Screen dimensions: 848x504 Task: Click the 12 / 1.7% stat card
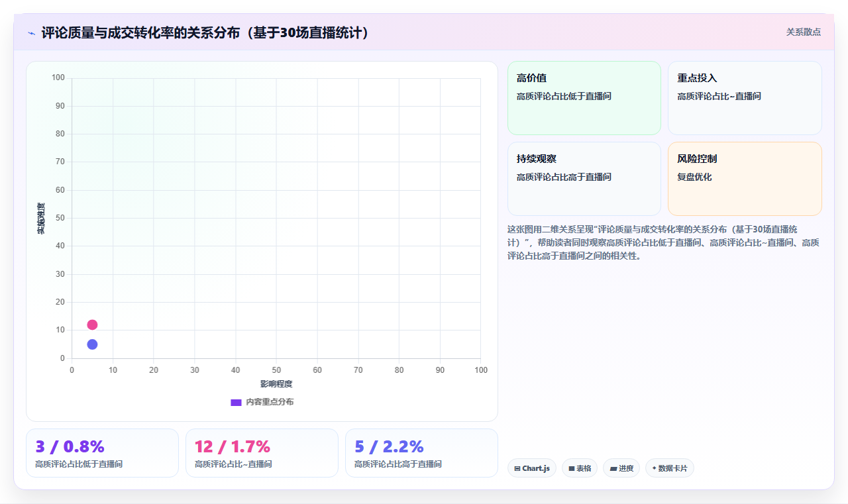(262, 453)
